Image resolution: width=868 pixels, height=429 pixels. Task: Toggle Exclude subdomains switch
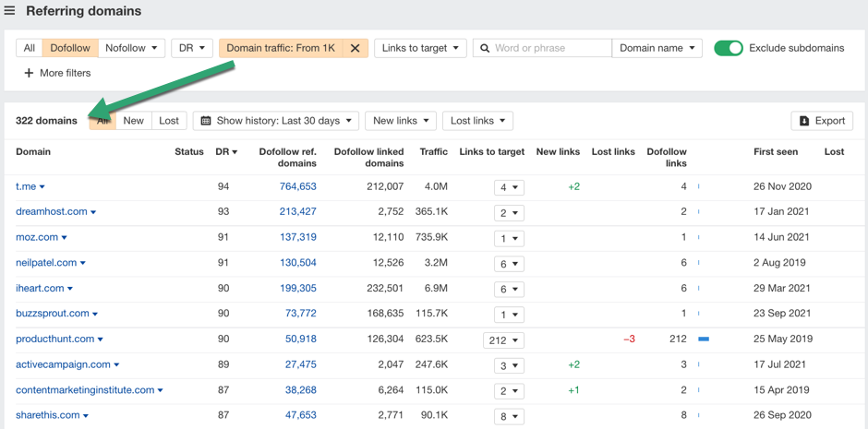click(728, 48)
